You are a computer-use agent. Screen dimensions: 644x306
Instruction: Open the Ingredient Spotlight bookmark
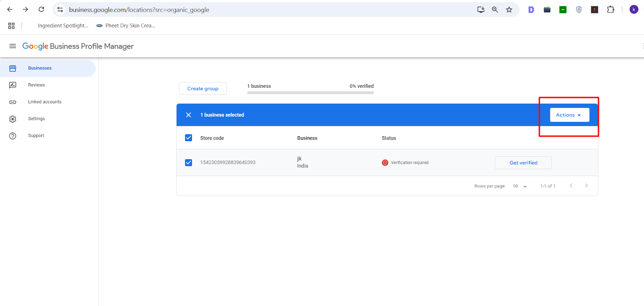point(63,26)
